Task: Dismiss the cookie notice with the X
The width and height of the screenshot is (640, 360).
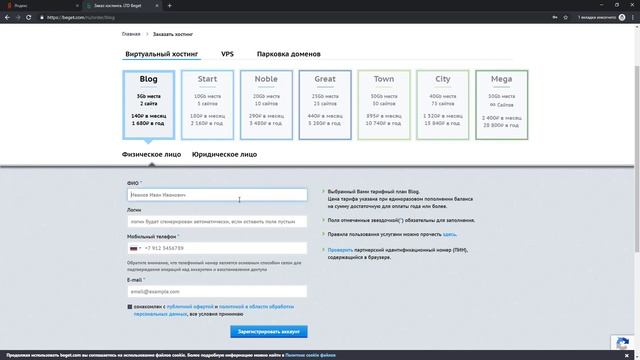Action: pyautogui.click(x=627, y=356)
